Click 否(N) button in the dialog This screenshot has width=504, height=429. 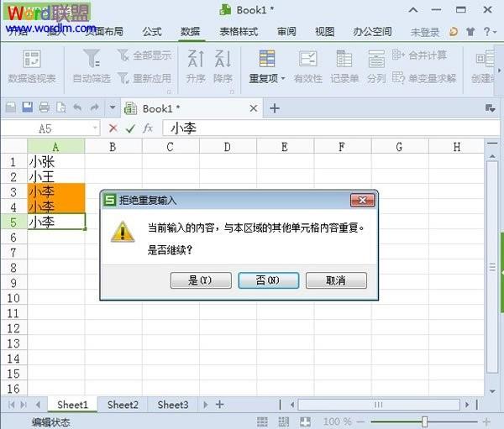pos(269,280)
